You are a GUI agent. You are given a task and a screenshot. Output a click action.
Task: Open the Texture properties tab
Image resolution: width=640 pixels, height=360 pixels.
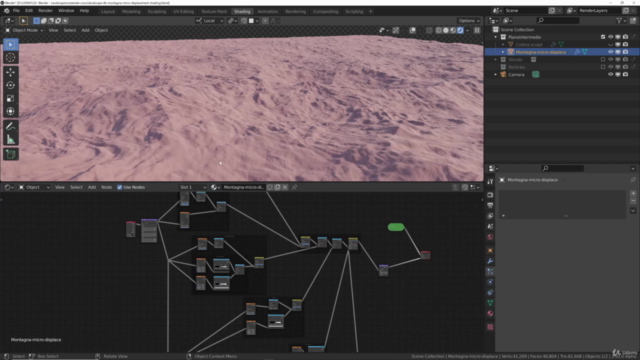(x=490, y=327)
